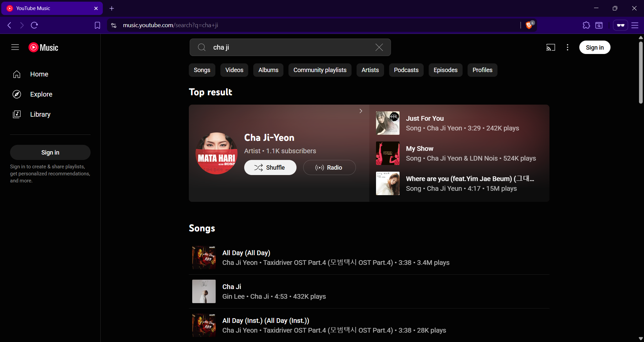Click the scrollbar down arrow

click(x=641, y=339)
